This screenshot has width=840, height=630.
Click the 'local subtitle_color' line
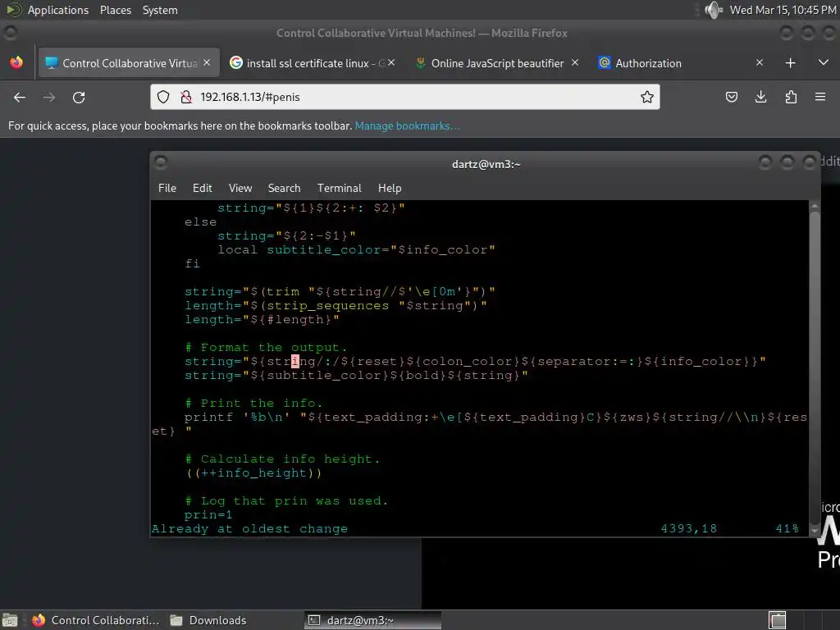356,249
